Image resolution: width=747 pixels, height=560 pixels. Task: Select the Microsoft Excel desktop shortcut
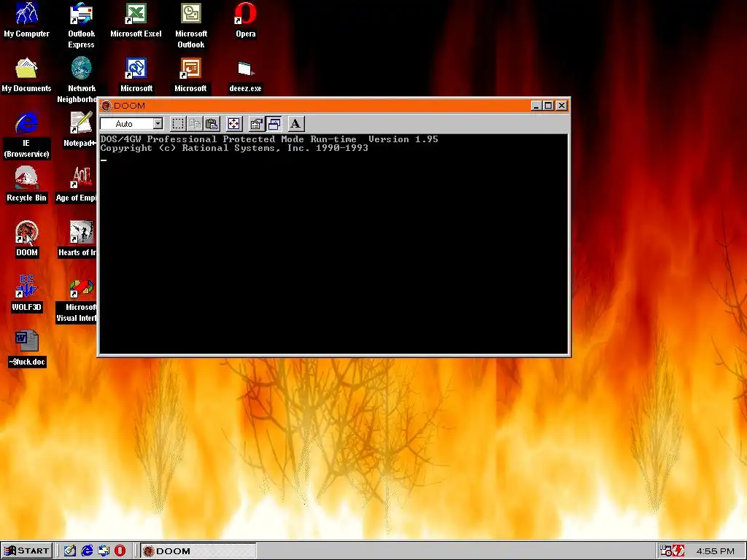[x=136, y=20]
